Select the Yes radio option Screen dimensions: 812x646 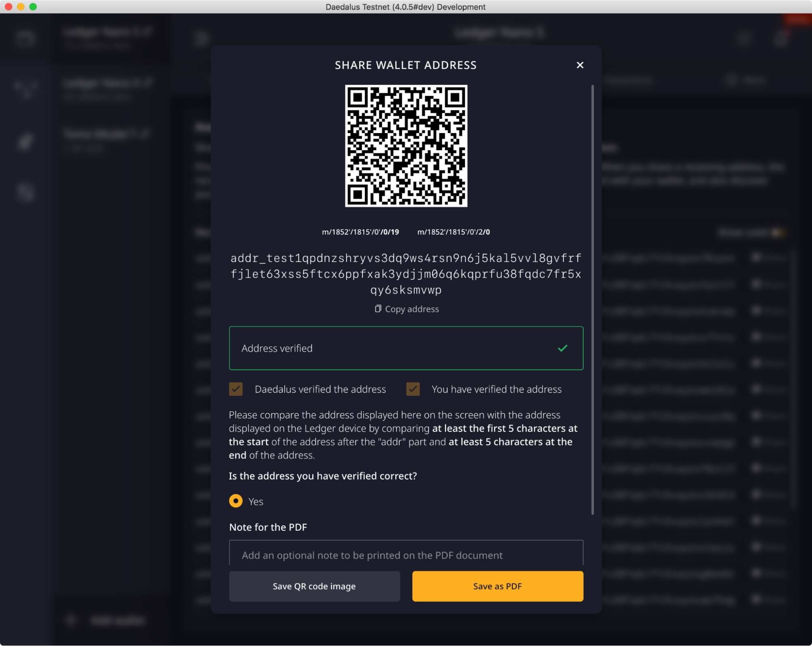coord(236,501)
